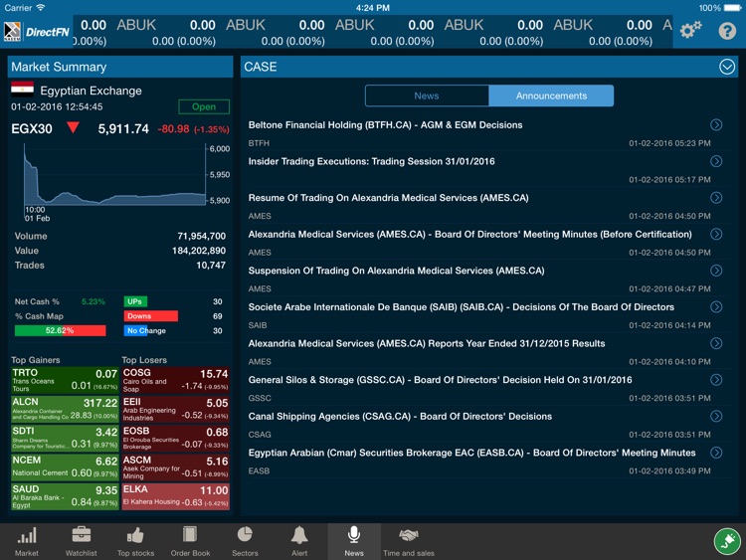
Task: Read Canal Shipping Agencies Board Decisions headline
Action: (x=400, y=417)
